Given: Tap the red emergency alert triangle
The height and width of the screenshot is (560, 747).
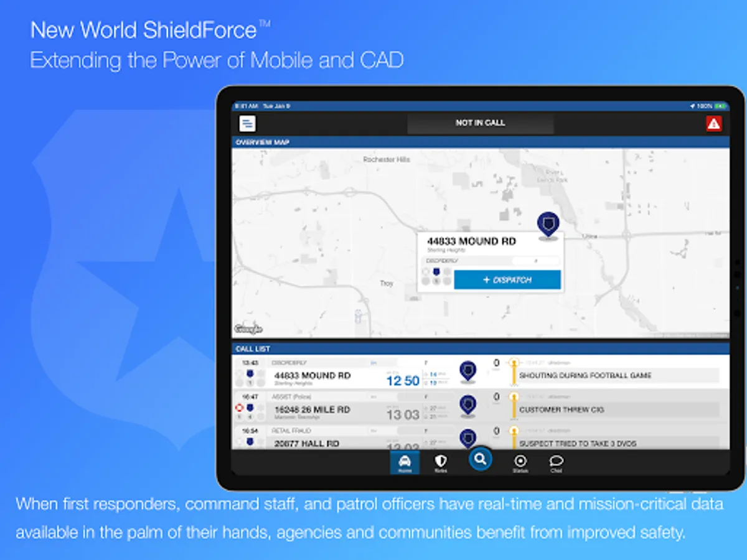Looking at the screenshot, I should point(713,123).
